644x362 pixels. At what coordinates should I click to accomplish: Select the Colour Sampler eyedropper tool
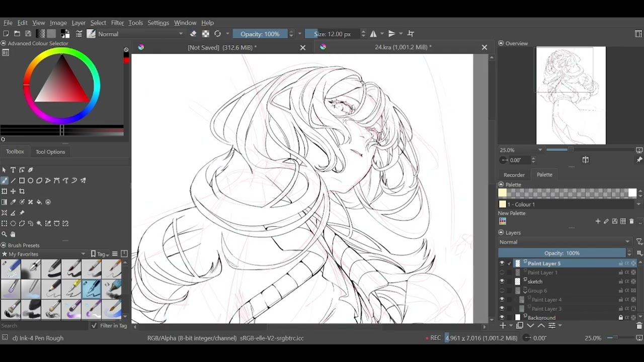(13, 202)
